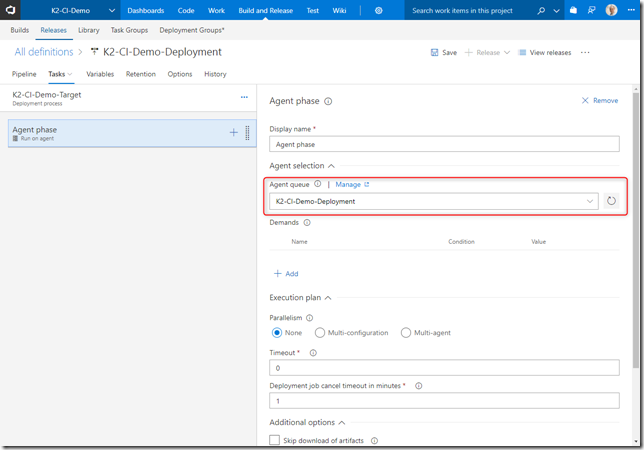Enable Skip download of artifacts
The image size is (644, 450).
pos(274,440)
